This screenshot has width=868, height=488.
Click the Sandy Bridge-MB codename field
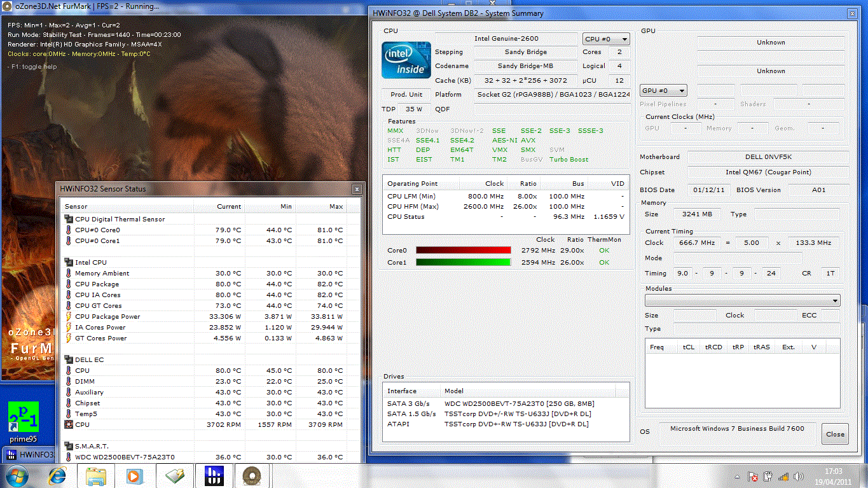tap(527, 66)
